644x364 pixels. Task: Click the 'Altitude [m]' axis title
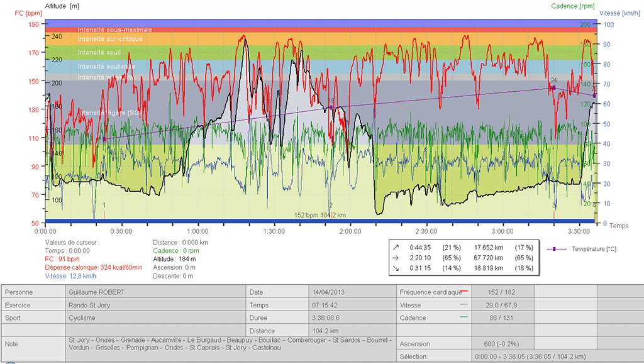[62, 6]
